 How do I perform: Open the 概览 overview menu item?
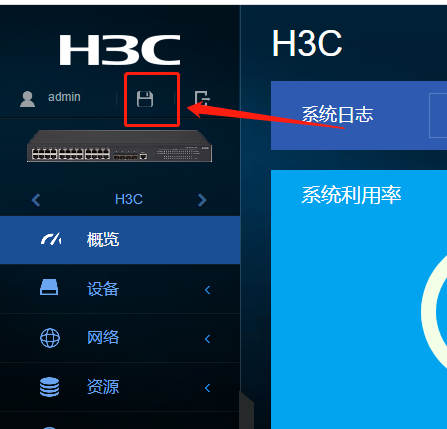(x=120, y=240)
